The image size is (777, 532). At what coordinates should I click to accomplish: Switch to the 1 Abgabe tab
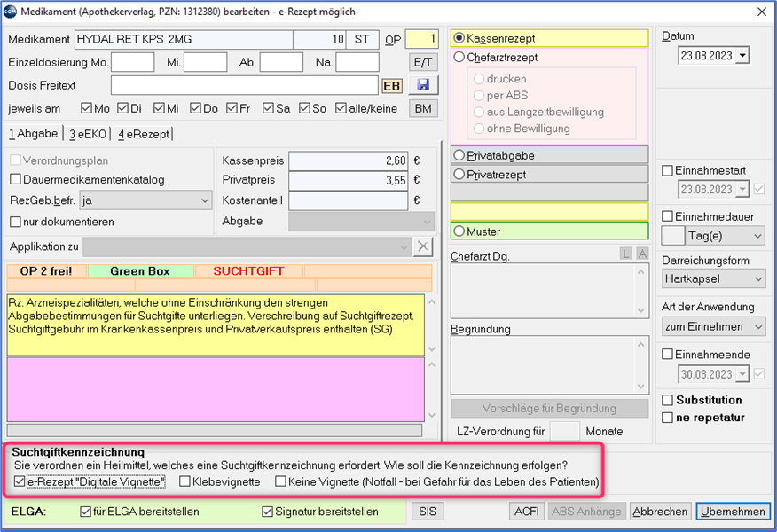point(33,133)
